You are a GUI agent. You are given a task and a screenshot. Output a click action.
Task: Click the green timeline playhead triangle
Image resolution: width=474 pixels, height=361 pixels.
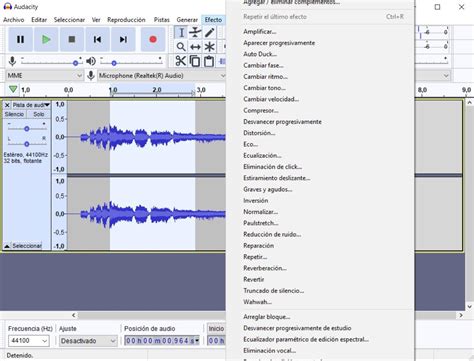[13, 89]
